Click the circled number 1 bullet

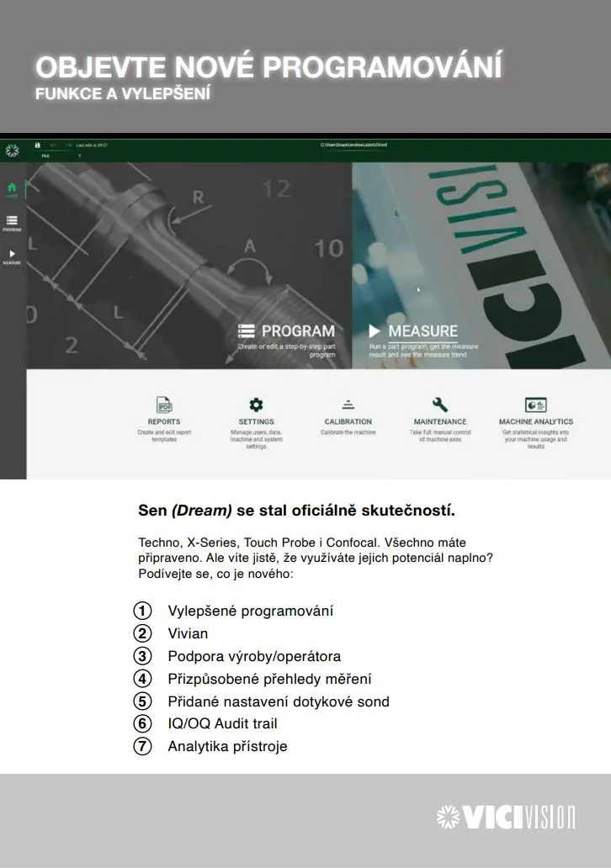pos(142,611)
